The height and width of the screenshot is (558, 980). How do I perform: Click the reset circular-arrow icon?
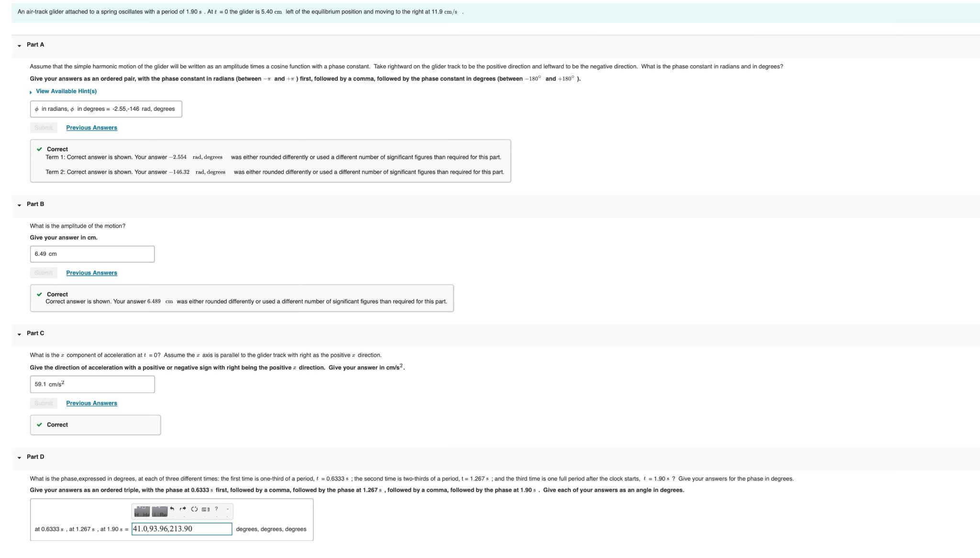[x=194, y=509]
